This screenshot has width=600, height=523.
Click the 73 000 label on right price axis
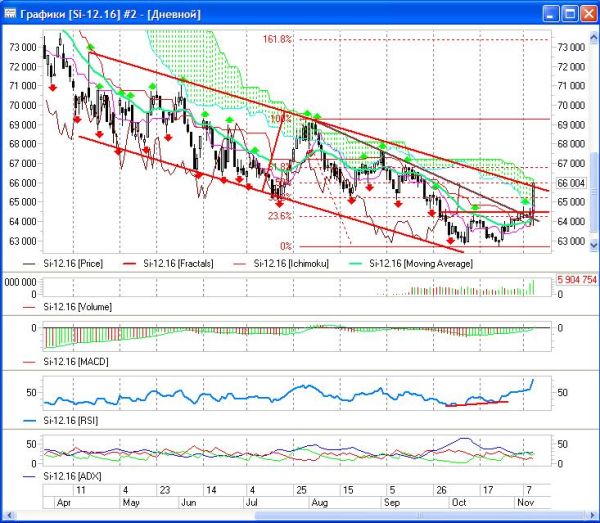pyautogui.click(x=571, y=47)
